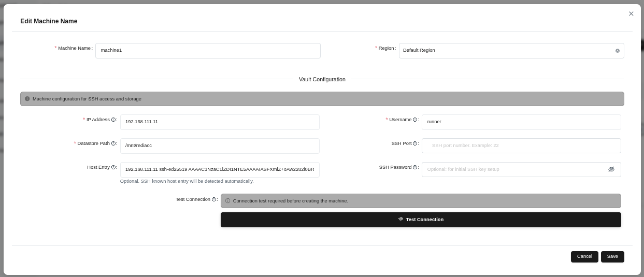Cancel editing the machine
644x277 pixels.
click(584, 257)
